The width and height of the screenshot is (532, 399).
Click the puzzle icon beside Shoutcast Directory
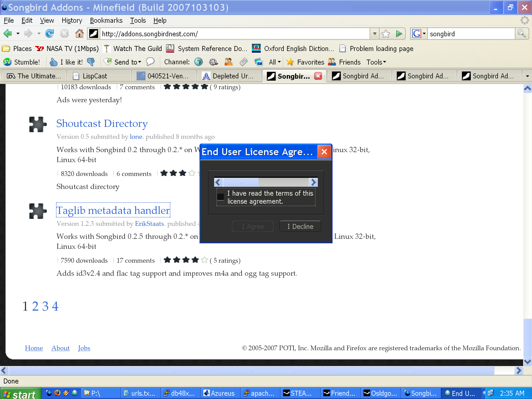tap(38, 124)
